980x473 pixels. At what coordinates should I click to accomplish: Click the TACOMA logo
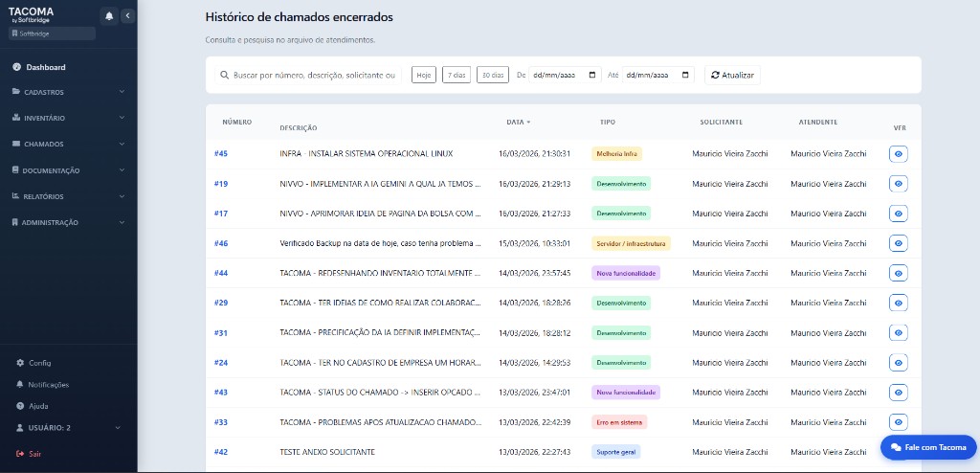point(31,14)
